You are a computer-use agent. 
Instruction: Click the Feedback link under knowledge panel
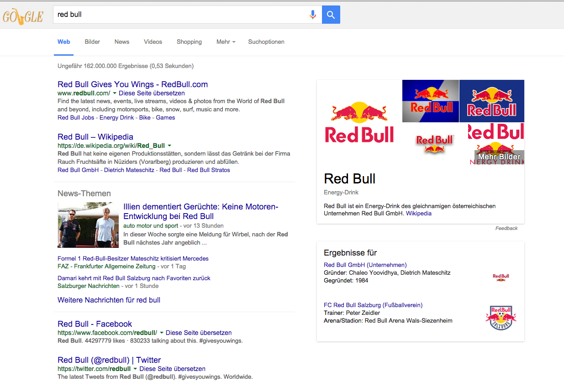pyautogui.click(x=506, y=228)
